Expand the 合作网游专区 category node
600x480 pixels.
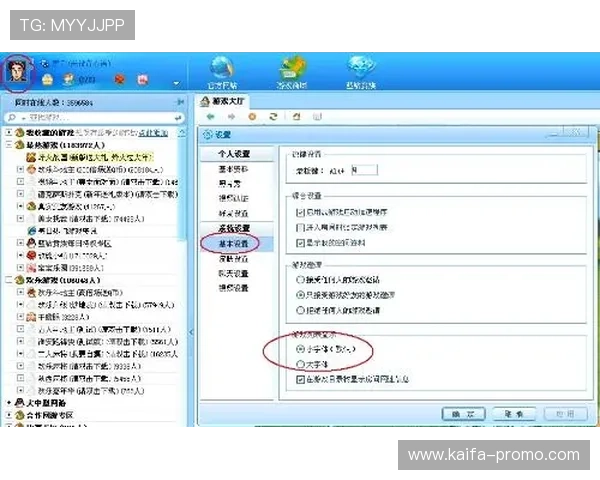[x=9, y=415]
